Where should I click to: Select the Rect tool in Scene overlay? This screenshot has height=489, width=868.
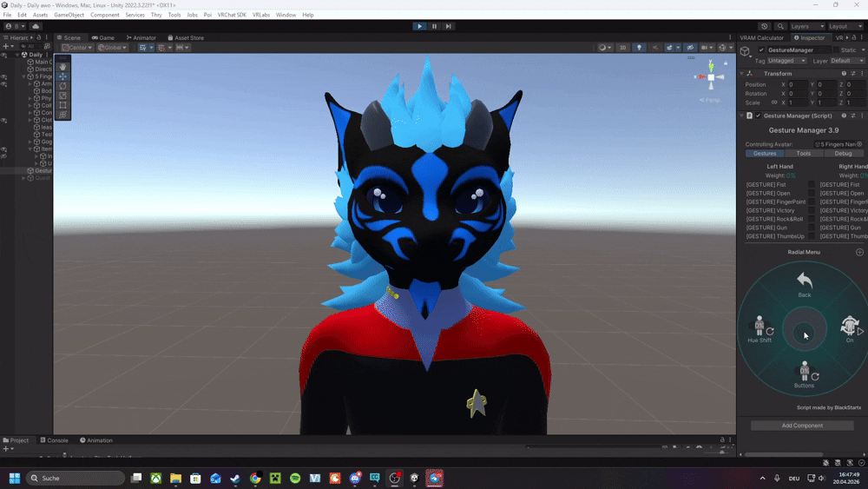(x=63, y=105)
